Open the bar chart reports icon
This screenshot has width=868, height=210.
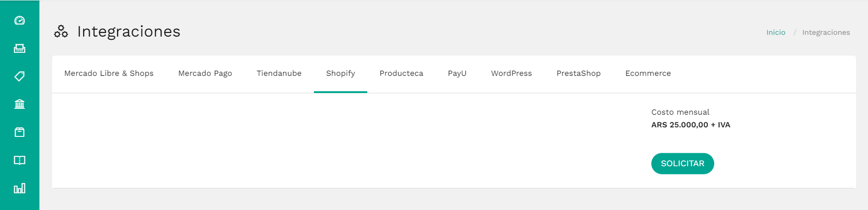point(19,188)
